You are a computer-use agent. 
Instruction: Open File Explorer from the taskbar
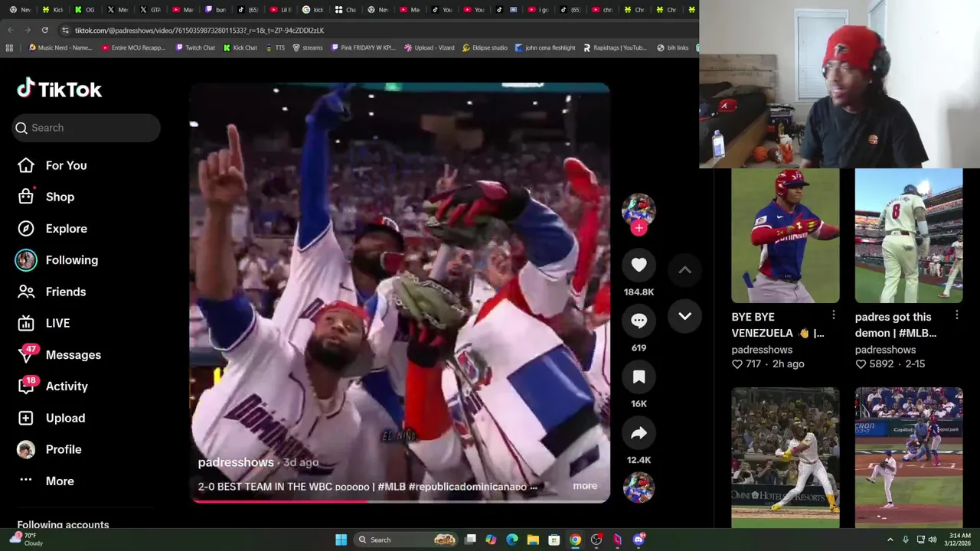(533, 540)
